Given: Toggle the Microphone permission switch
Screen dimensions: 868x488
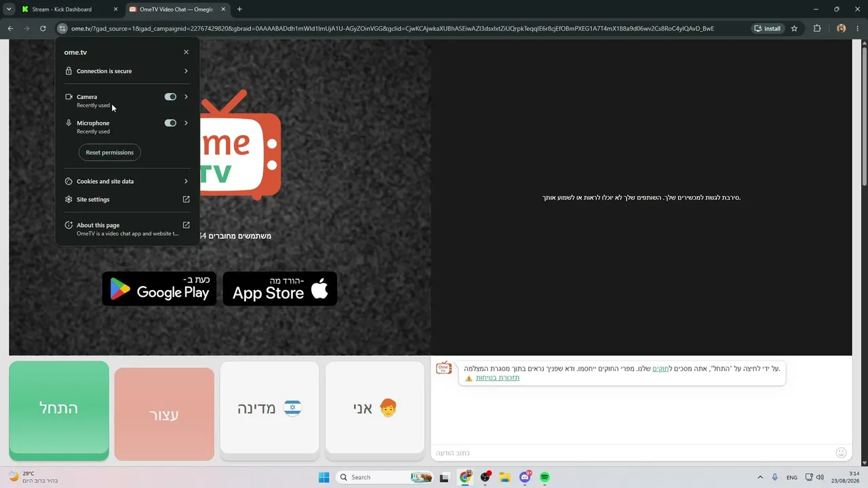Looking at the screenshot, I should 170,123.
